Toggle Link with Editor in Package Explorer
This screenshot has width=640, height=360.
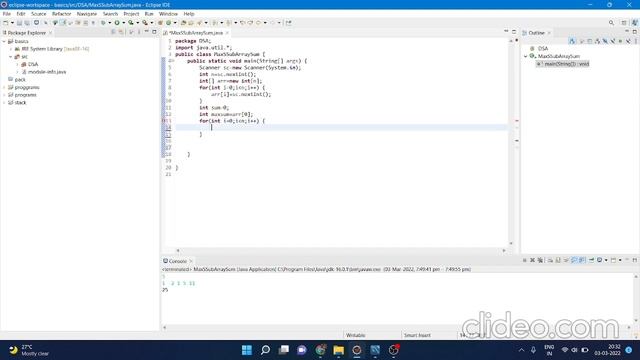click(121, 32)
